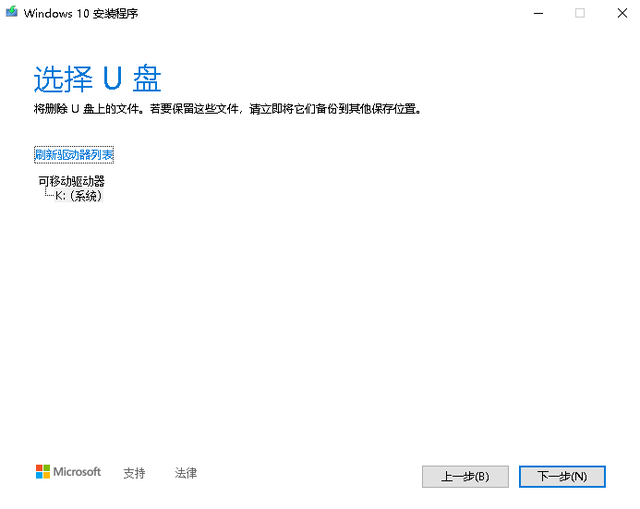Click the refresh drive list link
Screen dimensions: 640x509
click(x=74, y=155)
